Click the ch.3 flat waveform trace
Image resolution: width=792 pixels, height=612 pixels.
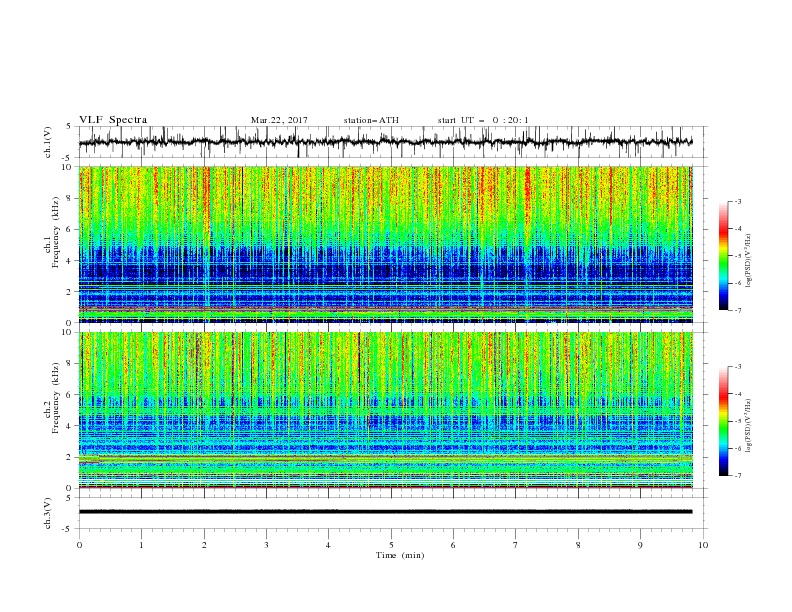click(385, 512)
